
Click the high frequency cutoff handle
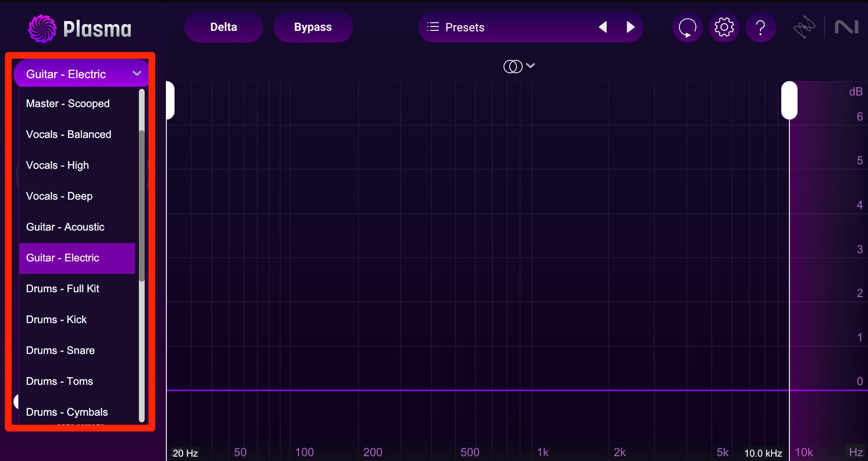click(x=789, y=100)
